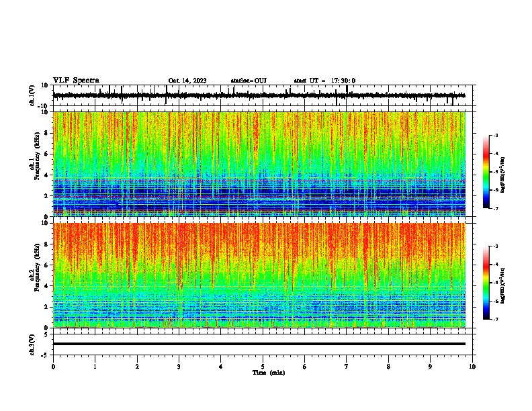Click the '-7' value on ch.1 colorbar
Image resolution: width=532 pixels, height=411 pixels.
tap(495, 208)
